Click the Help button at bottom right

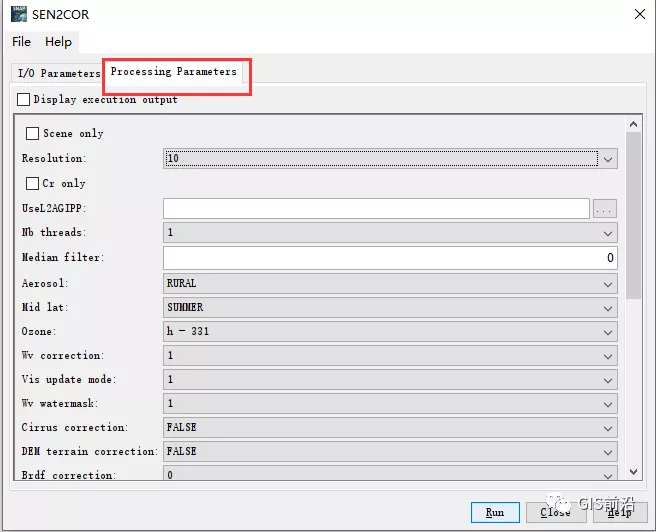(x=619, y=512)
